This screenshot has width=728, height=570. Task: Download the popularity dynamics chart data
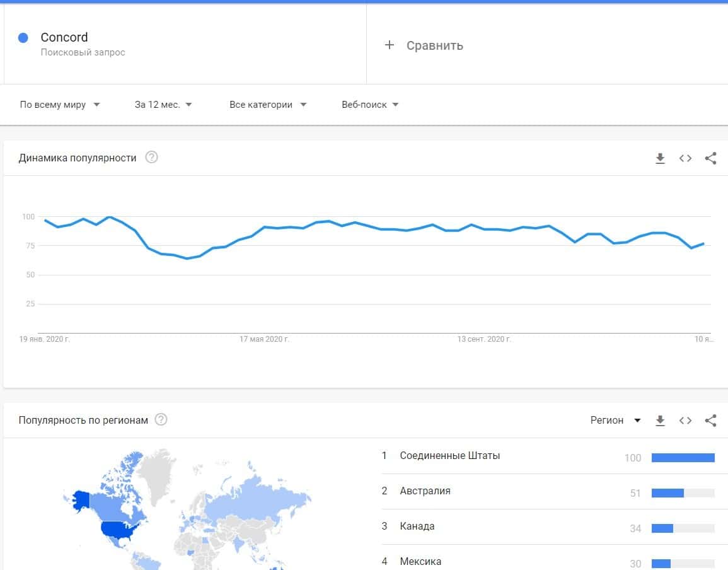pyautogui.click(x=660, y=158)
